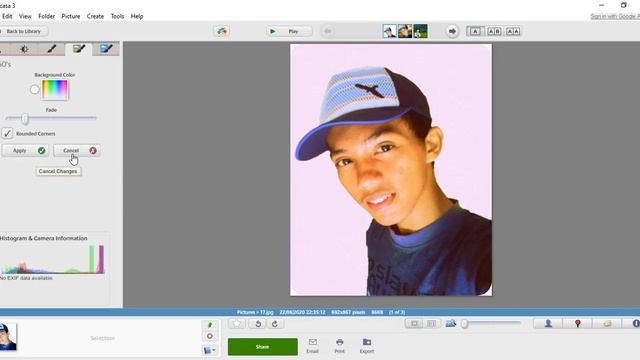Image resolution: width=640 pixels, height=360 pixels.
Task: Pick the white background color circle
Action: tap(34, 89)
